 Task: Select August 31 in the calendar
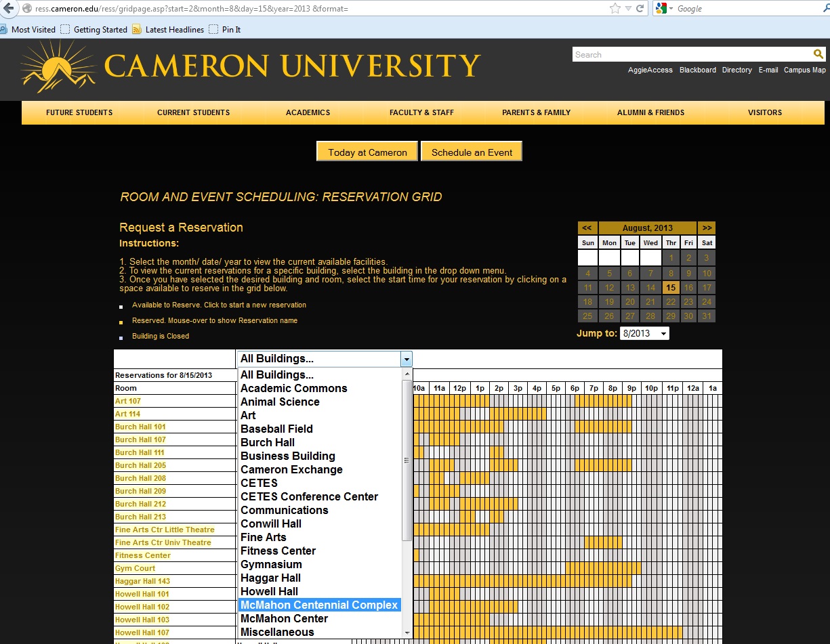coord(707,316)
